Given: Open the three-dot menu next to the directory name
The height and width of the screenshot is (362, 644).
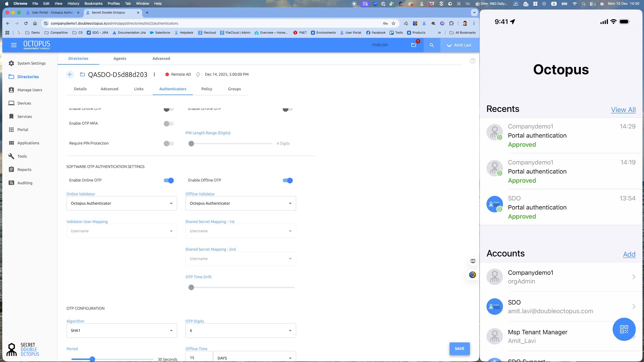Looking at the screenshot, I should 154,74.
